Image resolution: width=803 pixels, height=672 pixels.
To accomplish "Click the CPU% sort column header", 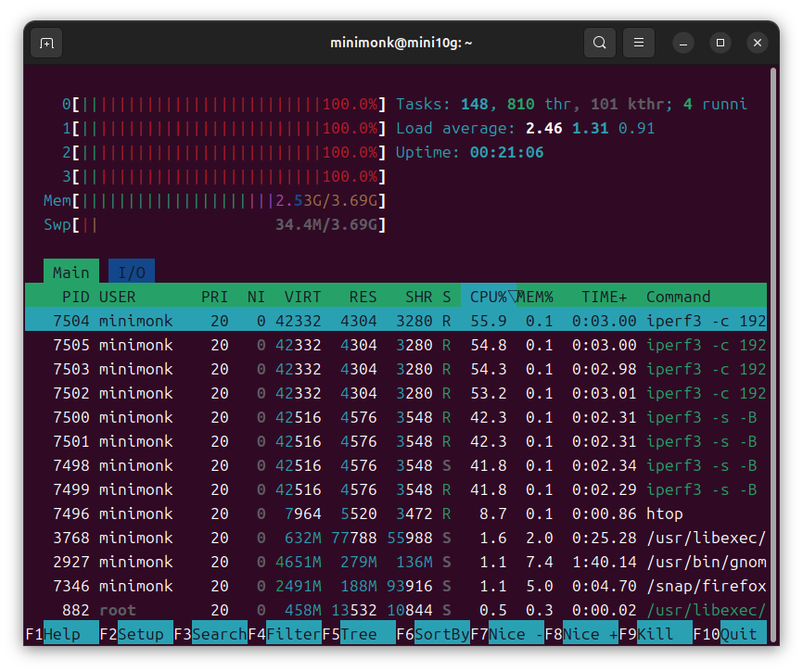I will pos(489,297).
